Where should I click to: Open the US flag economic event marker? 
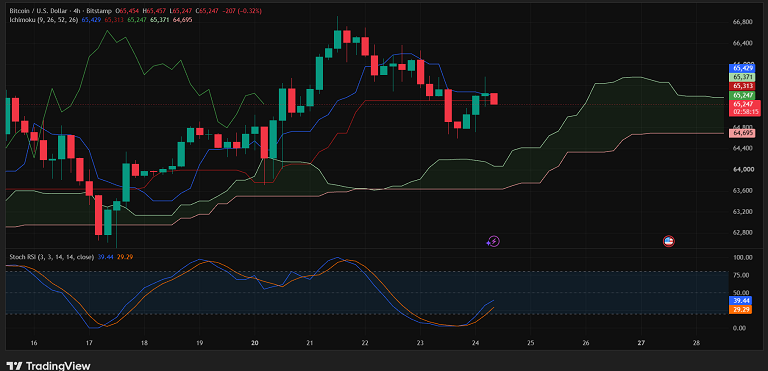669,241
